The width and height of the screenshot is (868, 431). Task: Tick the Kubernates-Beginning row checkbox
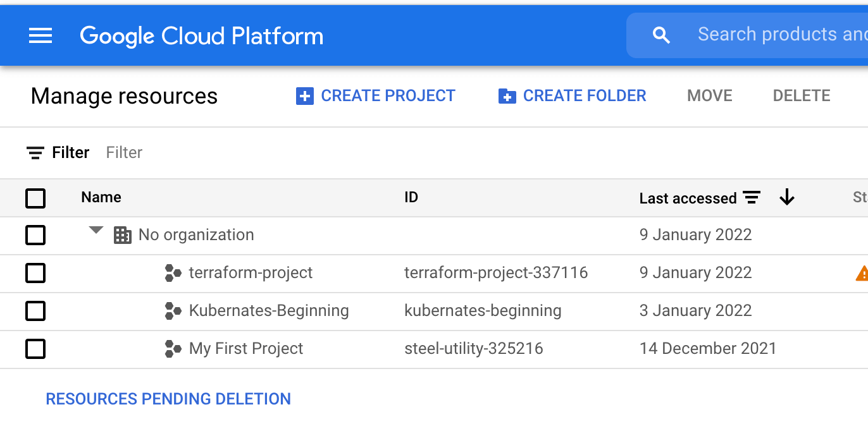35,311
